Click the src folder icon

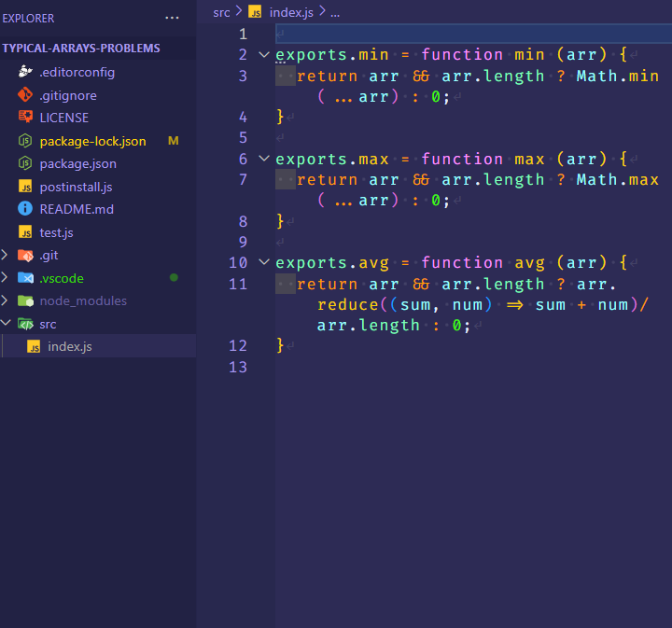(25, 324)
